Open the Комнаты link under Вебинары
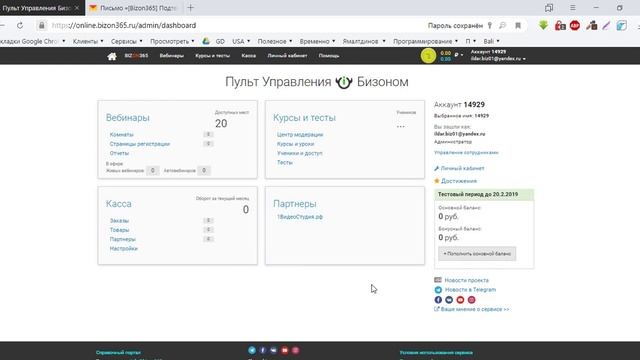 coord(122,134)
